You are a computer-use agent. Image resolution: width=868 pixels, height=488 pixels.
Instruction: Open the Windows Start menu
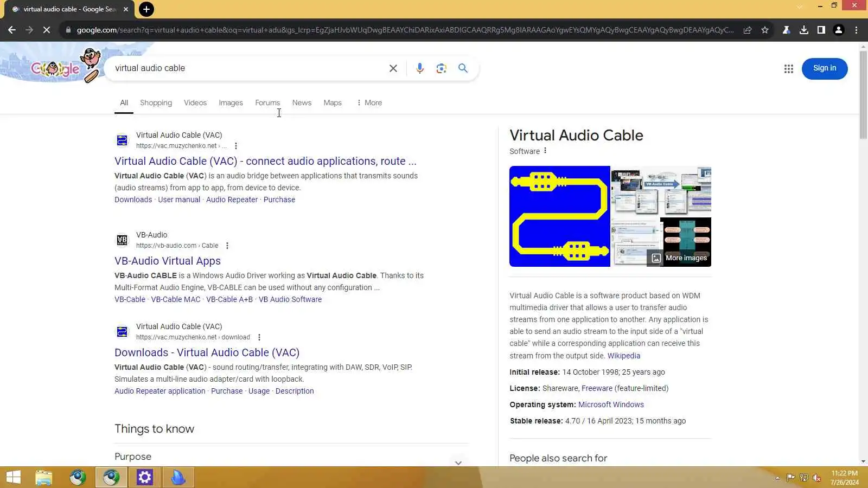click(x=14, y=477)
